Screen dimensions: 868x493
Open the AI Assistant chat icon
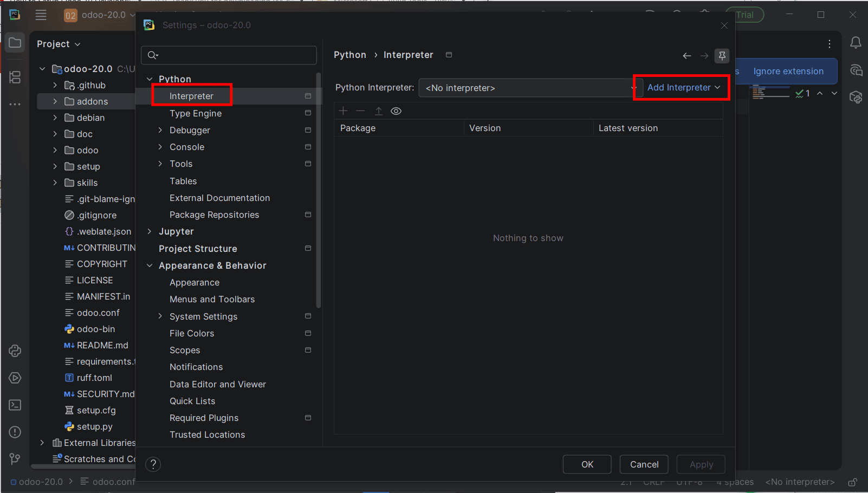click(856, 70)
